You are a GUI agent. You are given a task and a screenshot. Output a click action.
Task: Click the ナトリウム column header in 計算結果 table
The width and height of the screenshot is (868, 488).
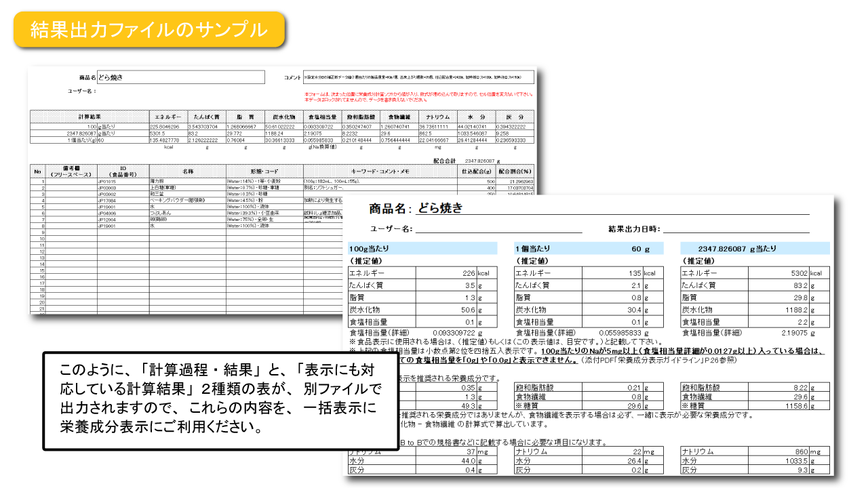(437, 117)
